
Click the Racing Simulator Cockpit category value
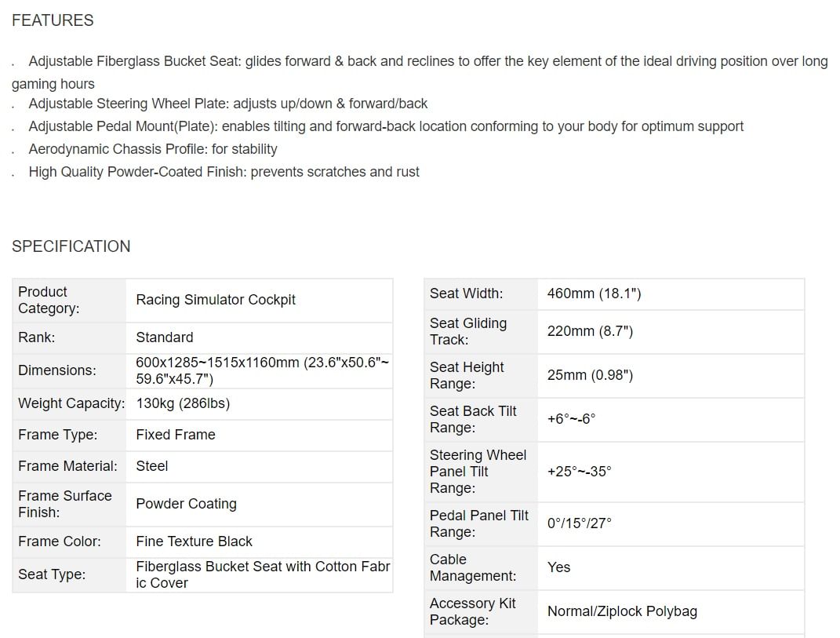click(x=216, y=300)
